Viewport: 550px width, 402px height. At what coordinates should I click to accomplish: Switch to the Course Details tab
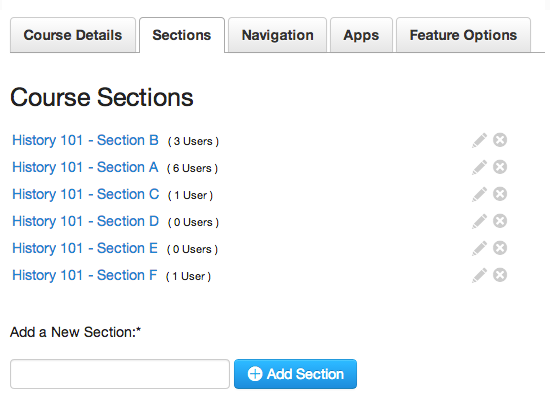[x=73, y=35]
